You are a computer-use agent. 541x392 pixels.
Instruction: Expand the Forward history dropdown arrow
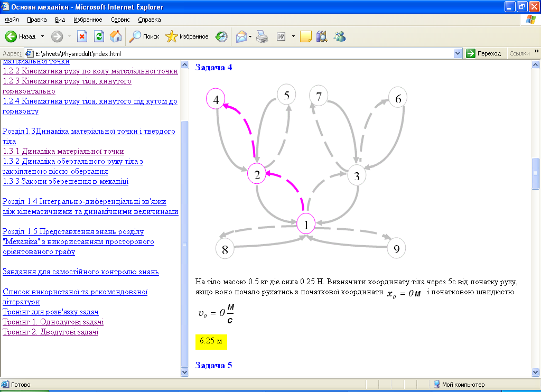pos(69,36)
